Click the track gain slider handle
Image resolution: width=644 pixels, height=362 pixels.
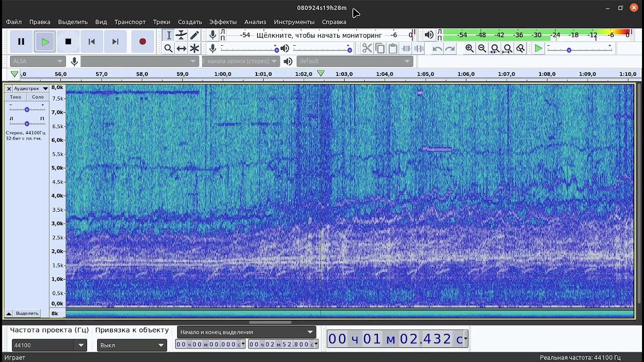coord(27,109)
